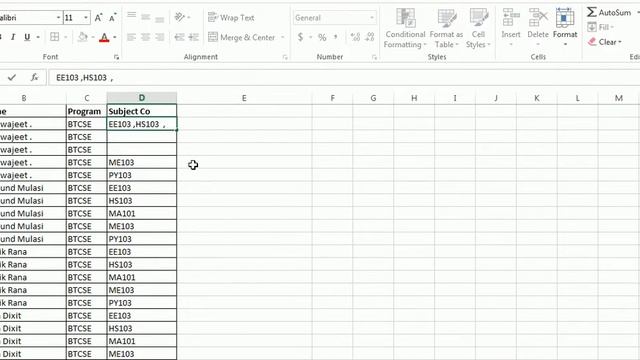
Task: Select first ME103 cell
Action: pyautogui.click(x=142, y=162)
